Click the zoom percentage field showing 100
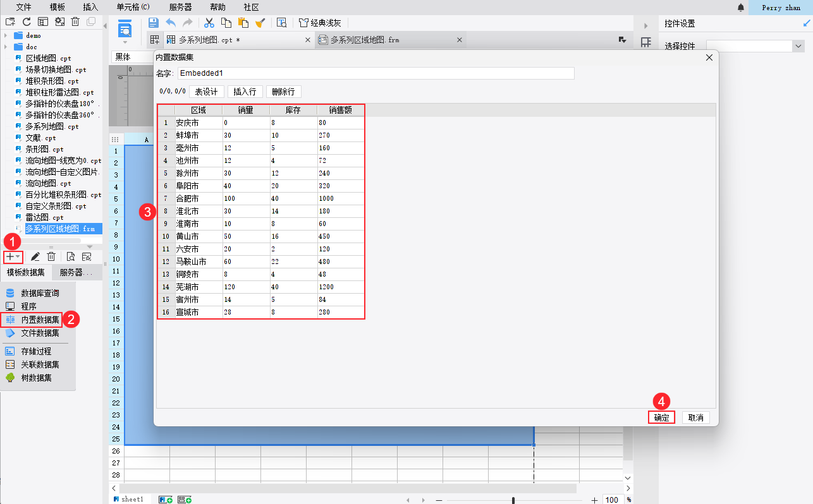813x504 pixels. 612,500
